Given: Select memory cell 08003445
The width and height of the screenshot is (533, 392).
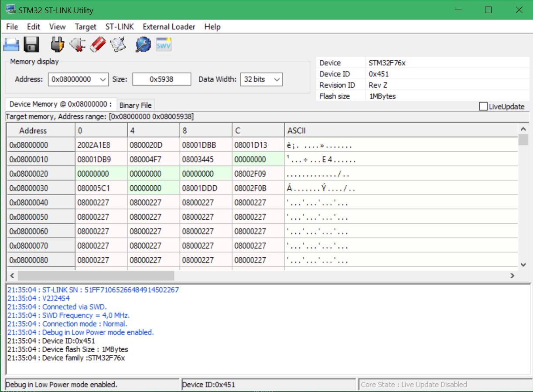Looking at the screenshot, I should click(x=206, y=159).
